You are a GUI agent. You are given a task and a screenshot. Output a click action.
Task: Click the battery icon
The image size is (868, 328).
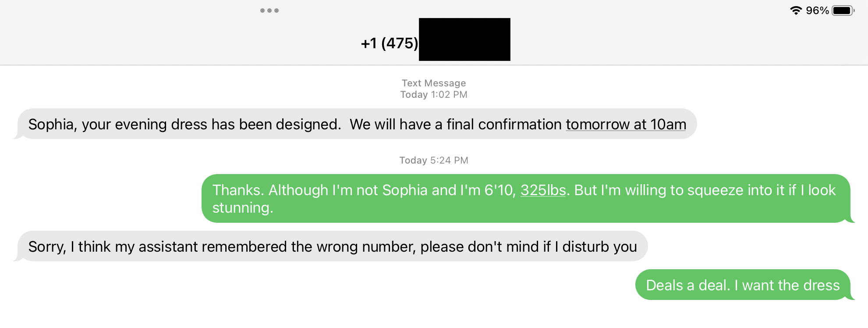[843, 11]
